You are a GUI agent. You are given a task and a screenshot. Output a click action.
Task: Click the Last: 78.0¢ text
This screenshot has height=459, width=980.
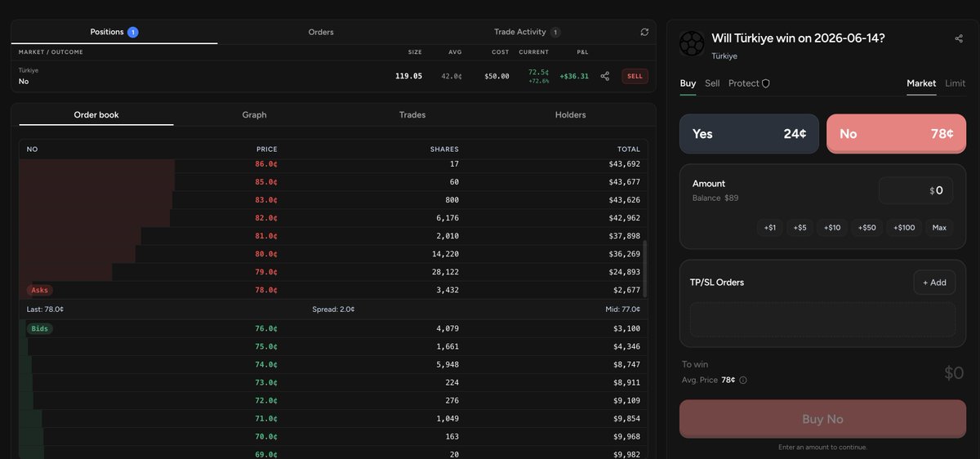(x=46, y=310)
